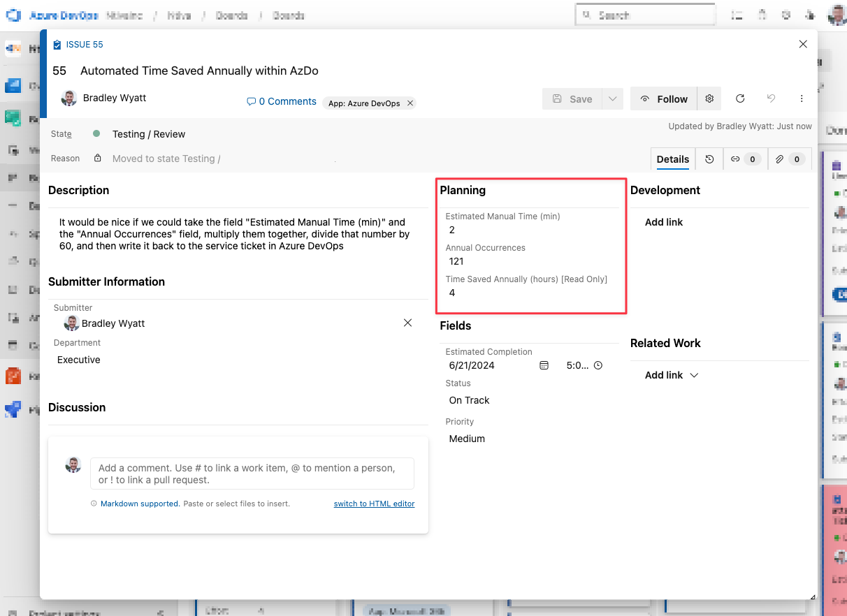Select the Details tab
The image size is (847, 616).
(673, 159)
